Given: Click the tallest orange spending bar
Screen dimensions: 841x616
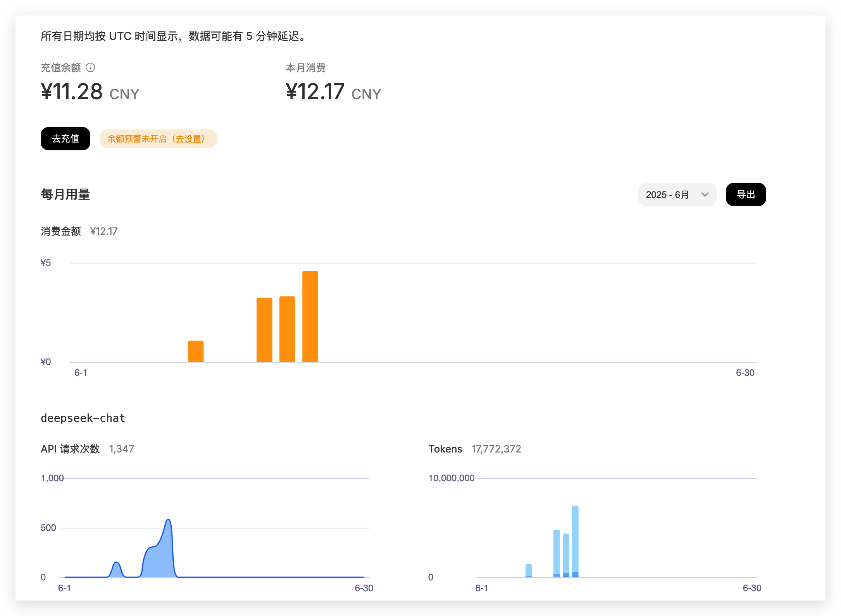Looking at the screenshot, I should [x=310, y=317].
